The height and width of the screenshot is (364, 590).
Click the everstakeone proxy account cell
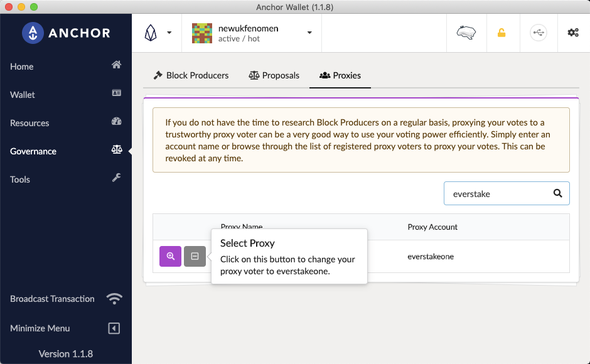[431, 256]
